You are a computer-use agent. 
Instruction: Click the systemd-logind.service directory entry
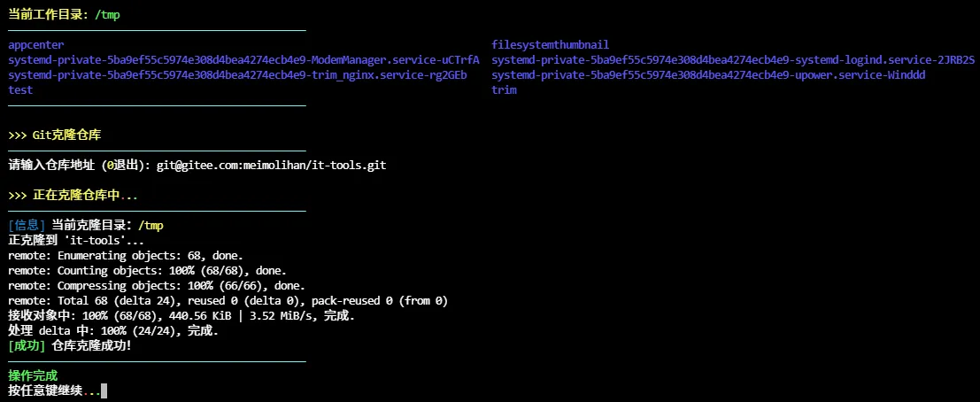(733, 60)
